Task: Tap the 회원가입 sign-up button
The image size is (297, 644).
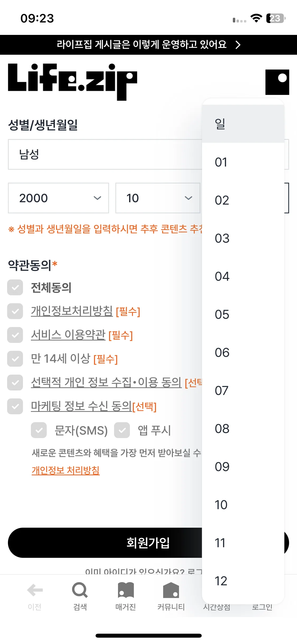Action: click(x=148, y=543)
